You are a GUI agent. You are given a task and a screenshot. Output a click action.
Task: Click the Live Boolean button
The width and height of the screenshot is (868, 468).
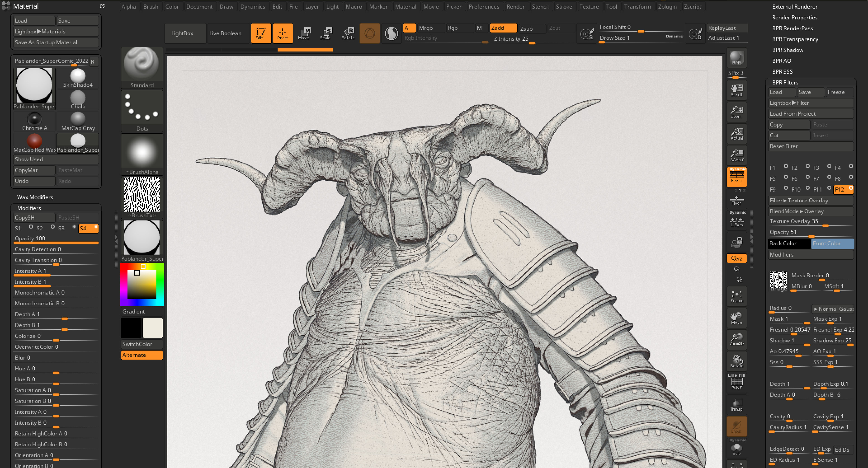coord(228,33)
